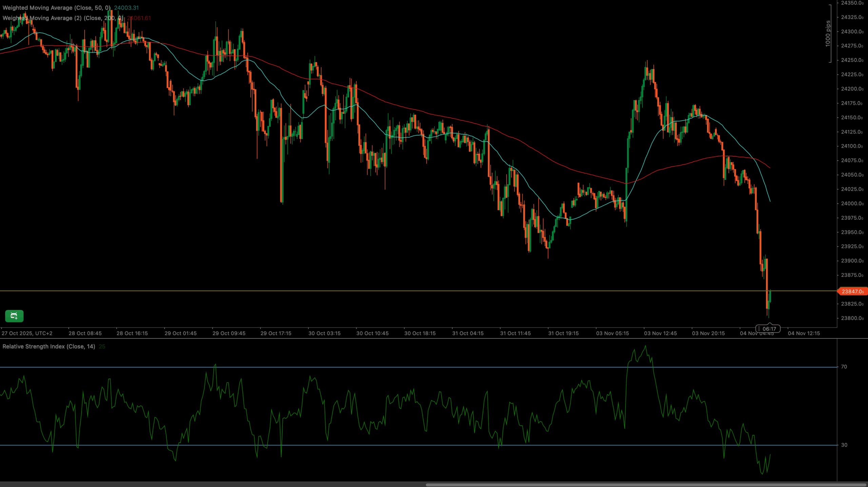Viewport: 868px width, 487px height.
Task: Click the 23800.0 price axis label
Action: pos(852,318)
